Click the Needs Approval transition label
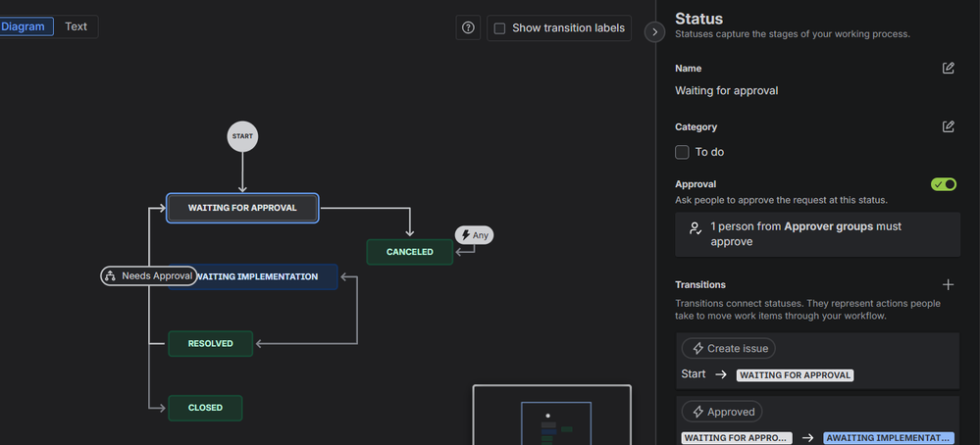The width and height of the screenshot is (980, 445). 149,275
